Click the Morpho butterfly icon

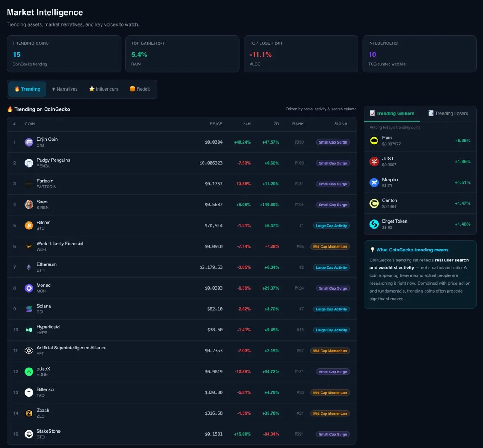point(374,182)
